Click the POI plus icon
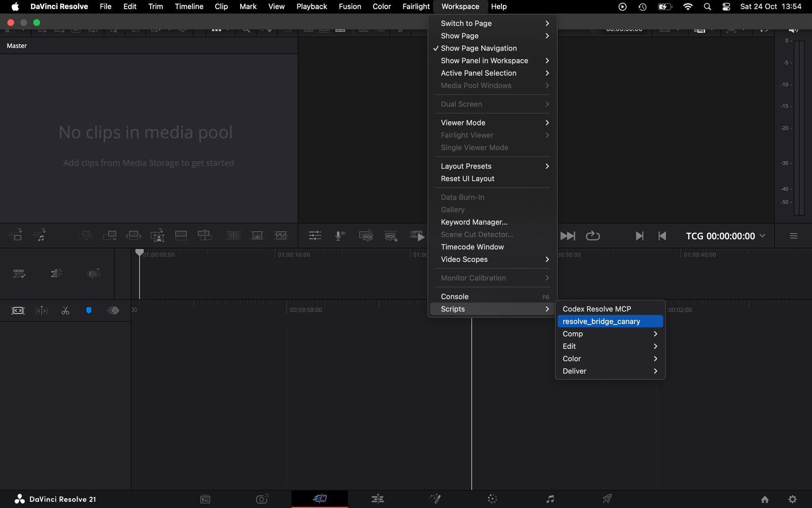 pyautogui.click(x=391, y=236)
